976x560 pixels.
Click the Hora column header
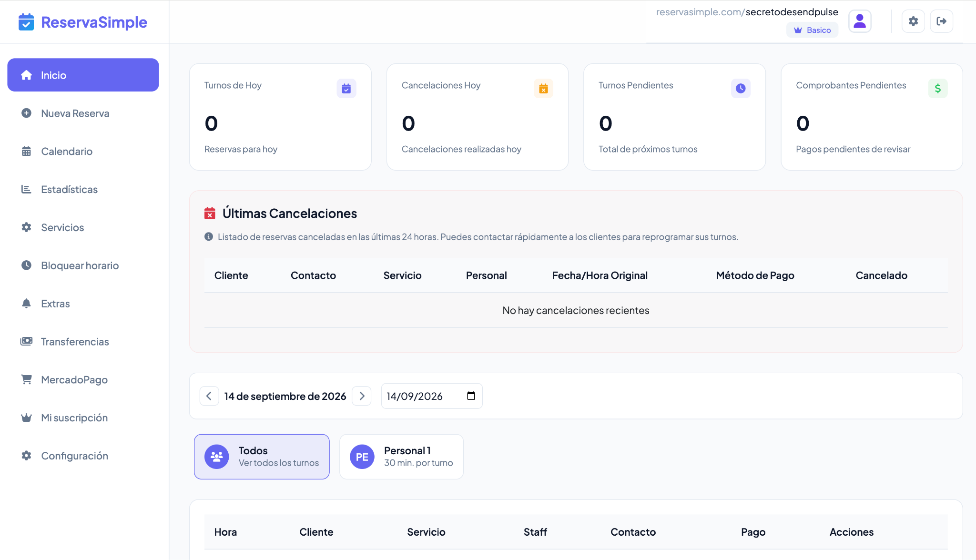225,532
